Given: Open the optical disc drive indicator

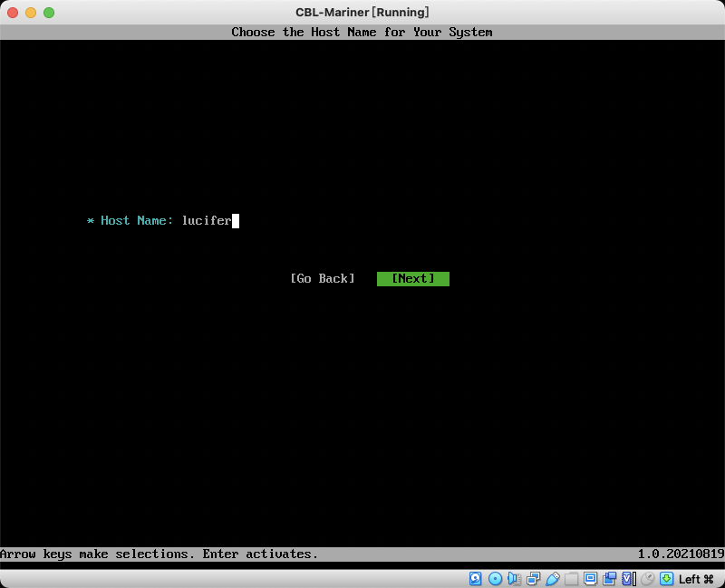Looking at the screenshot, I should 495,578.
